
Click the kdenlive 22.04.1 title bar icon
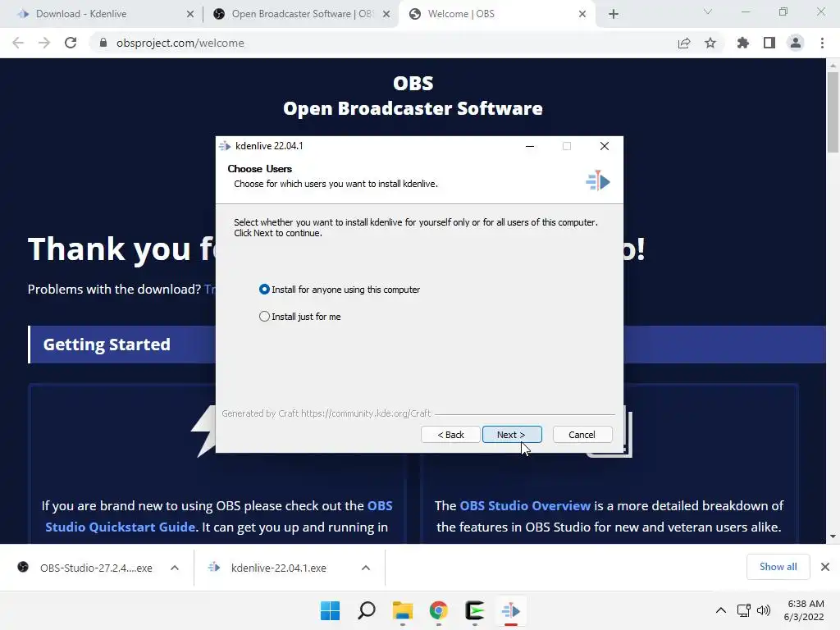(x=225, y=146)
